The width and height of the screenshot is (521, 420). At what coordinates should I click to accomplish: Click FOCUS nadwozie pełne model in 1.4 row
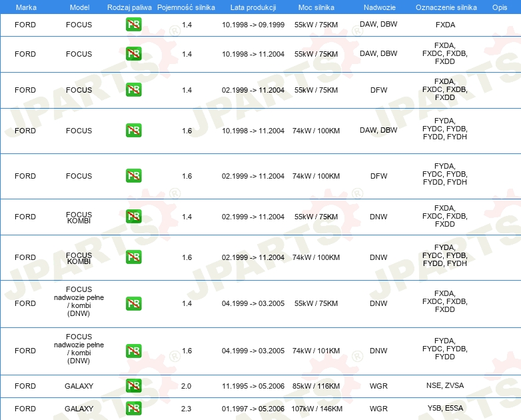click(x=79, y=301)
